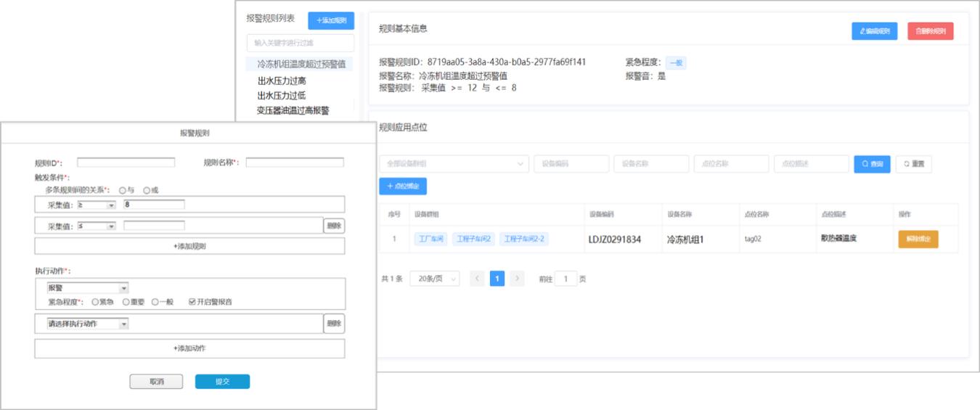980x410 pixels.
Task: Click the 一般 urgency tag in rule info
Action: tap(676, 63)
